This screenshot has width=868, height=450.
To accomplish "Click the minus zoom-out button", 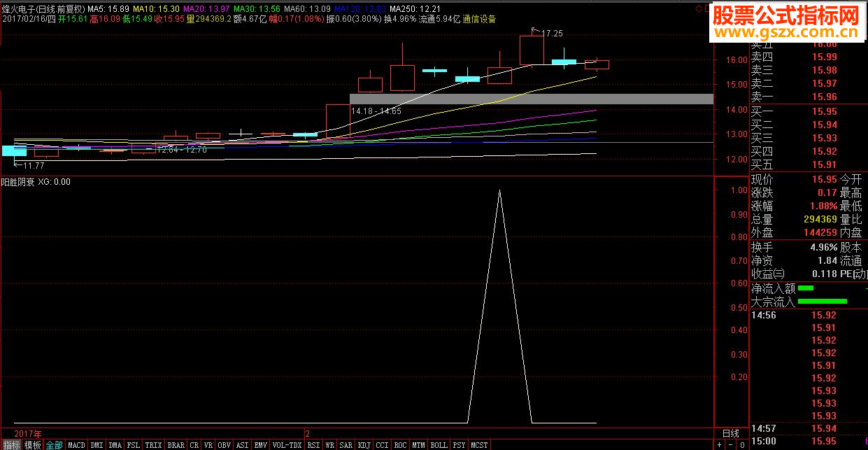I will tap(731, 445).
